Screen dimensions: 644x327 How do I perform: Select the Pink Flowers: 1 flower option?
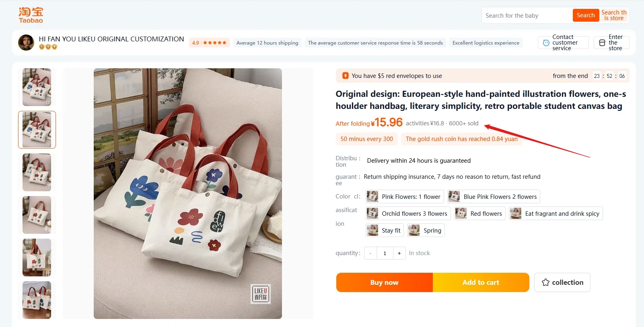[405, 196]
